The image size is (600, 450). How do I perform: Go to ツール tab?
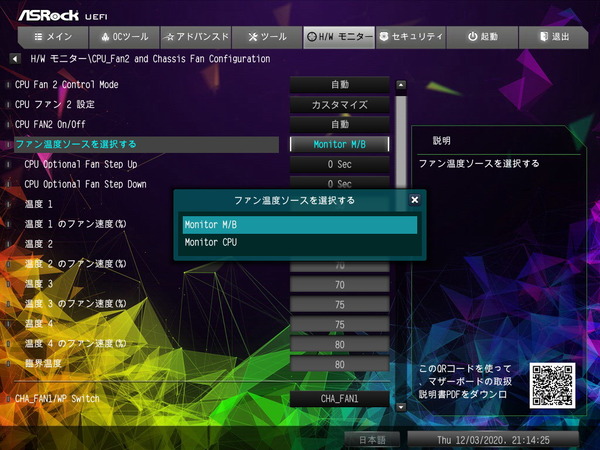(x=266, y=37)
